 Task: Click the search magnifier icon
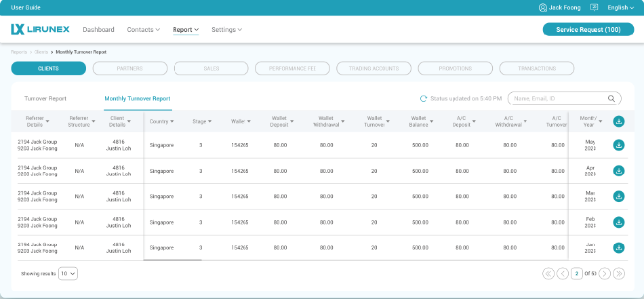click(x=611, y=98)
